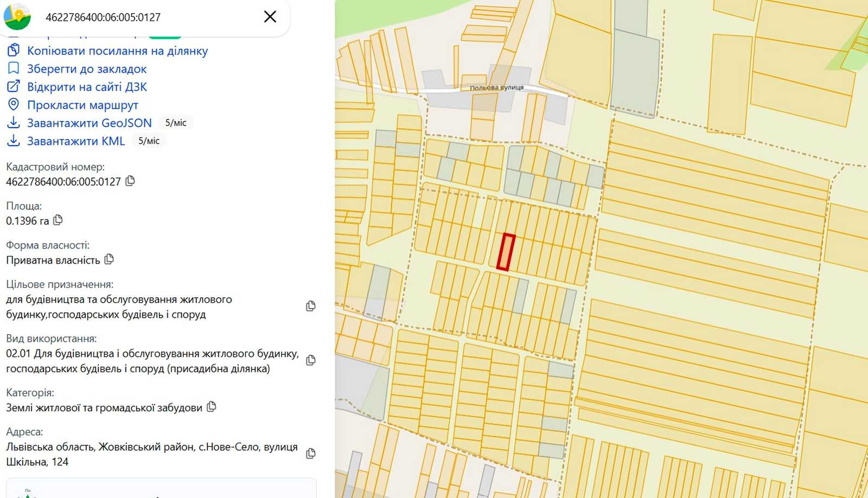Copy the Приватна власність ownership text

[x=109, y=259]
